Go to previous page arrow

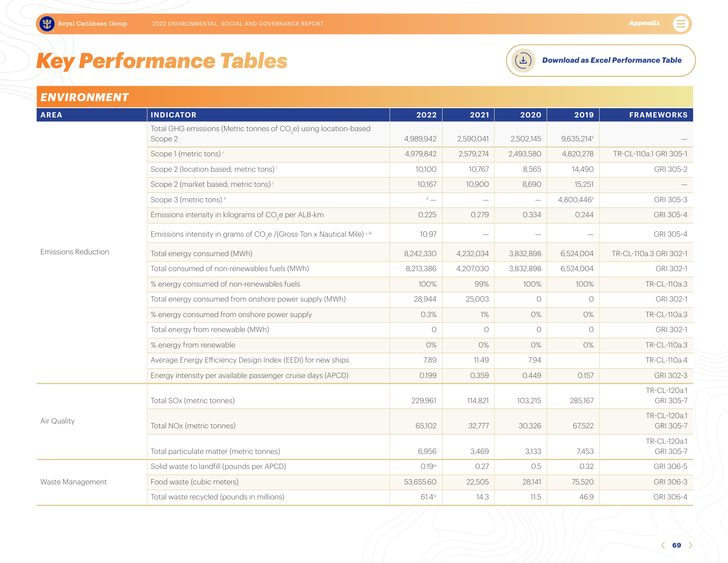tap(663, 545)
